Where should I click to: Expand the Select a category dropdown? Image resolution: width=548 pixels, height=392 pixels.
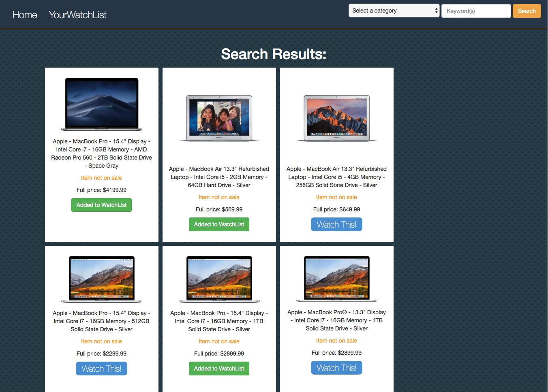(394, 11)
